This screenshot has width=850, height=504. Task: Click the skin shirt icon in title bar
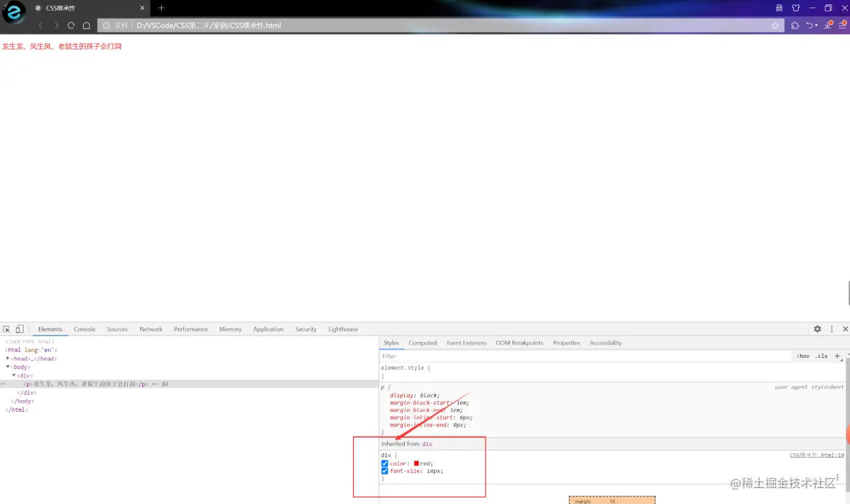coord(796,8)
